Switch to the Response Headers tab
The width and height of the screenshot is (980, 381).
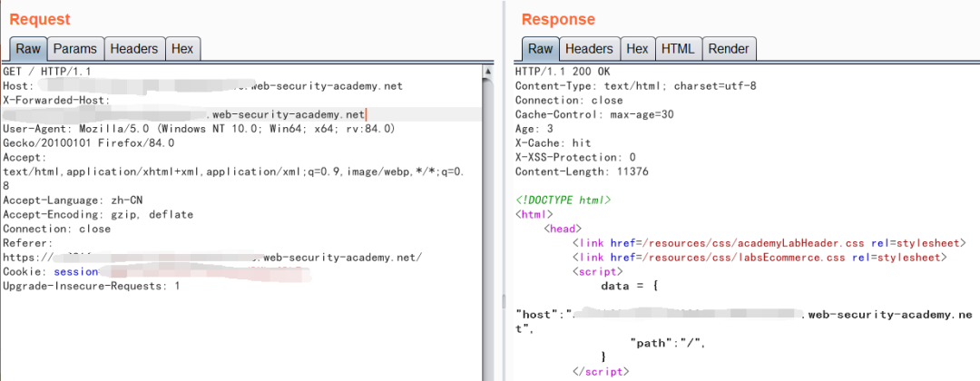(x=589, y=49)
